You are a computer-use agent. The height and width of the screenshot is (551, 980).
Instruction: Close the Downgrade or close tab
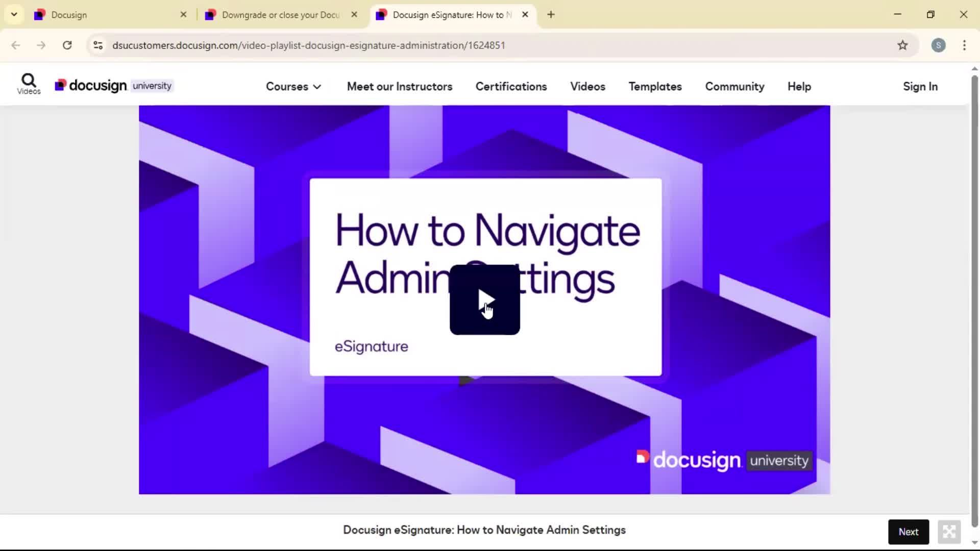click(x=354, y=15)
